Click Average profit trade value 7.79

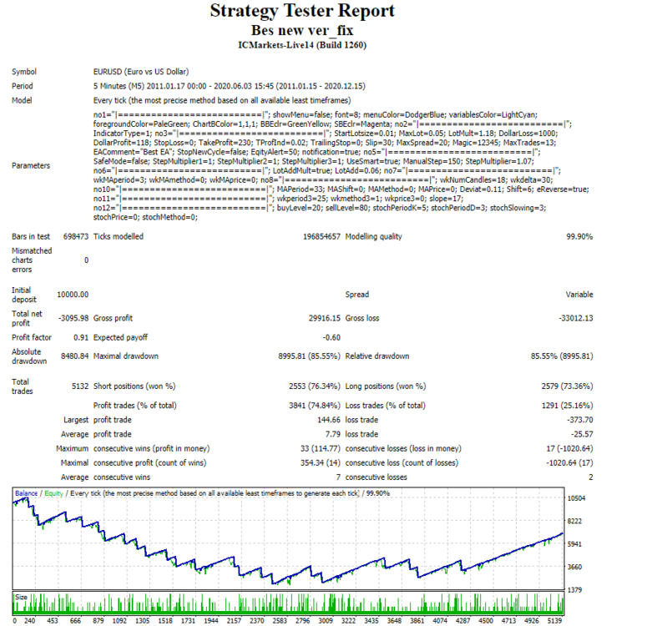pyautogui.click(x=333, y=435)
